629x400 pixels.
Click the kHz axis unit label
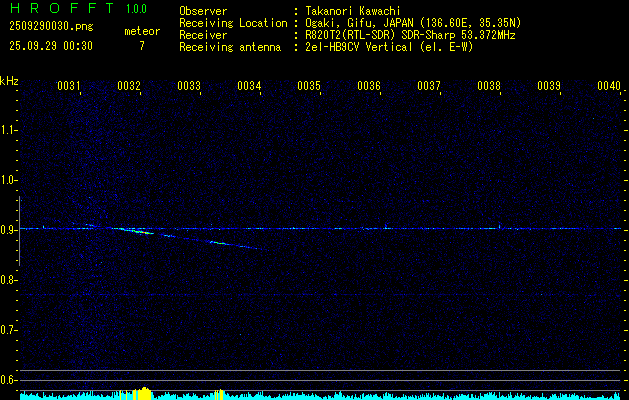click(9, 81)
